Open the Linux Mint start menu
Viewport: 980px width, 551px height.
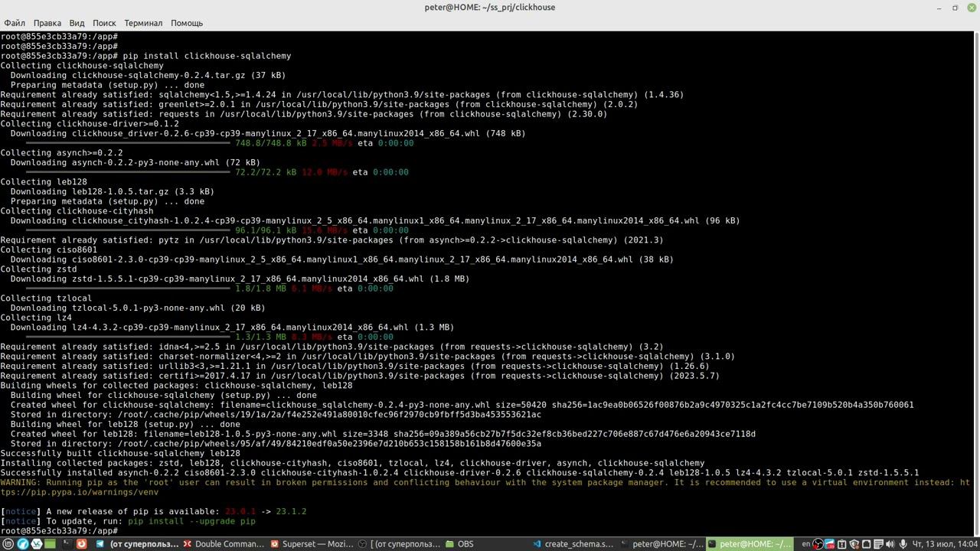coord(8,543)
